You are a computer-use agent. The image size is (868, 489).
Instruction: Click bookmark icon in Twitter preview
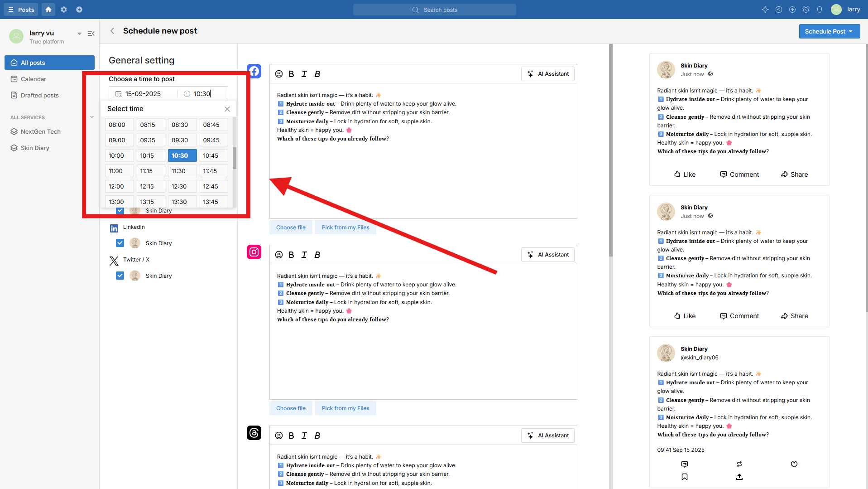[x=684, y=477]
